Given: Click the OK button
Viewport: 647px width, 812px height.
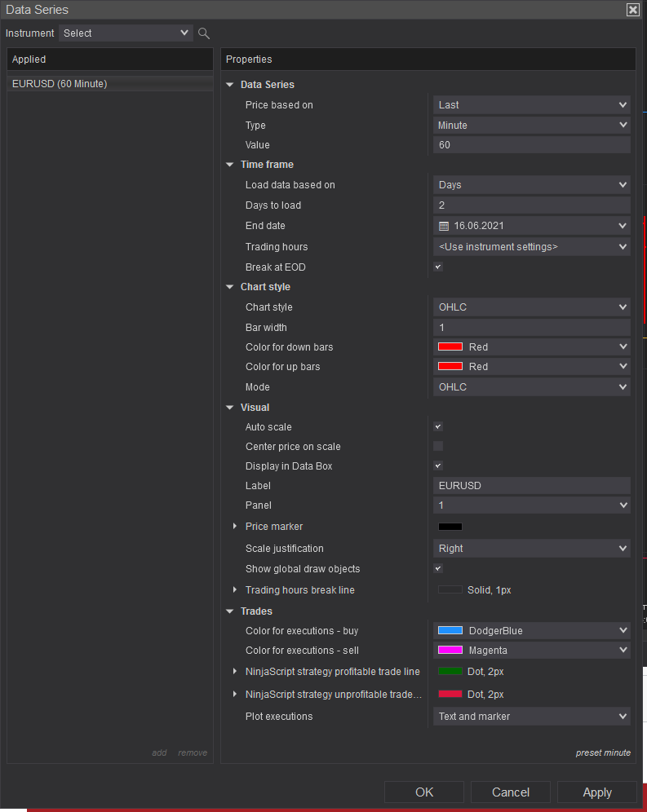Looking at the screenshot, I should point(424,792).
